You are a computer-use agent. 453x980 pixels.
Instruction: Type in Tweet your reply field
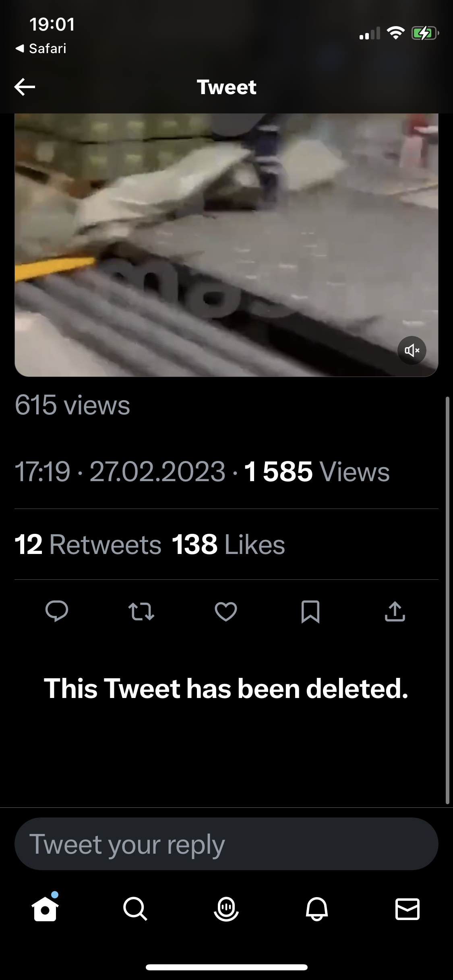226,844
